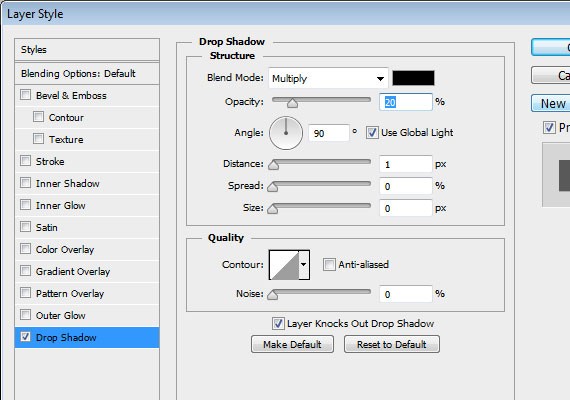
Task: Click Reset to Default button
Action: pos(392,344)
